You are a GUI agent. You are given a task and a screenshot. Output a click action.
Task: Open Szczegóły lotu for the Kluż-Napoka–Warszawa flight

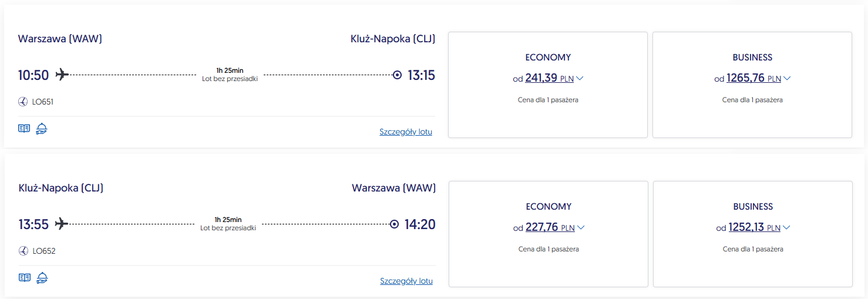click(x=406, y=281)
